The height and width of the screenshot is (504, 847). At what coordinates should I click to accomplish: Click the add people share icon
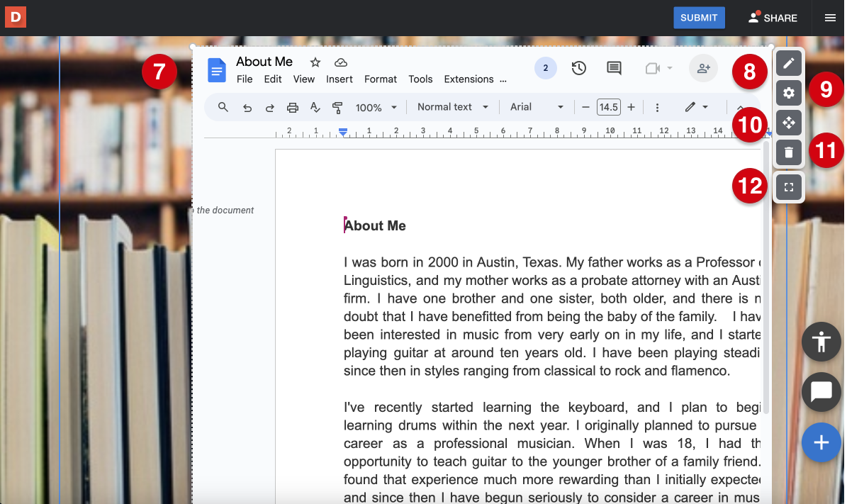coord(703,68)
